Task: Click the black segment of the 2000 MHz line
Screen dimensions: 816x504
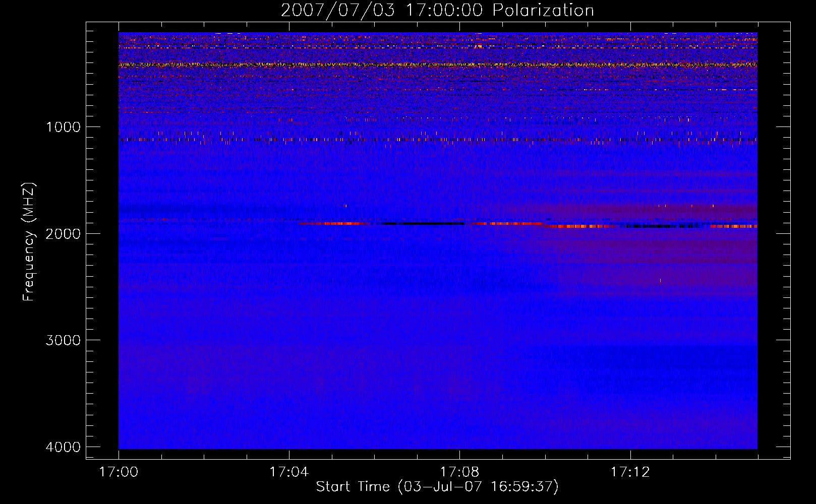Action: point(423,223)
